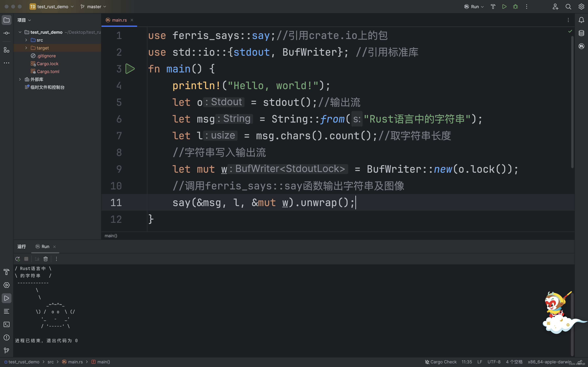Clear run console output with trash icon
Screen dimensions: 588x367
coord(45,259)
